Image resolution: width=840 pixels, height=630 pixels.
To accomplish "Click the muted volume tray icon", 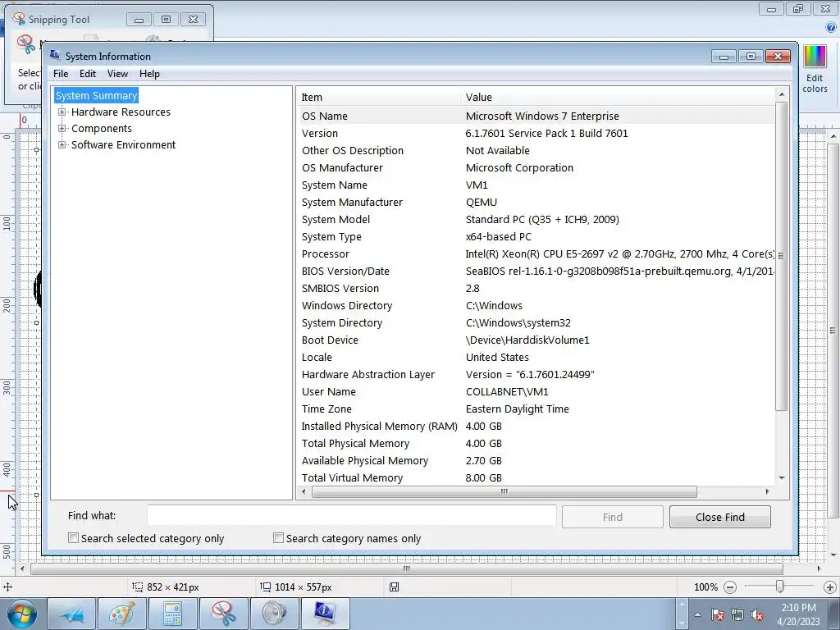I will (x=757, y=615).
